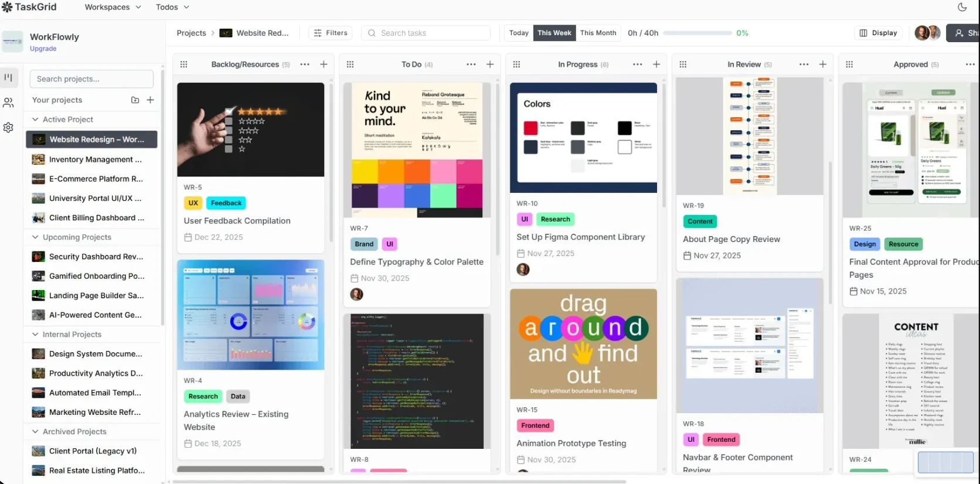This screenshot has height=484, width=980.
Task: Click the Feedback tag on WR-5
Action: click(226, 203)
